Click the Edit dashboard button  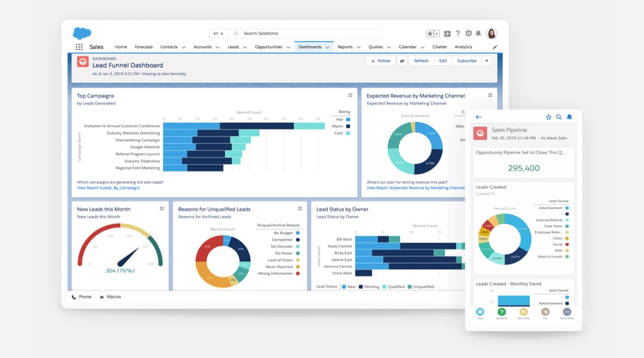443,61
